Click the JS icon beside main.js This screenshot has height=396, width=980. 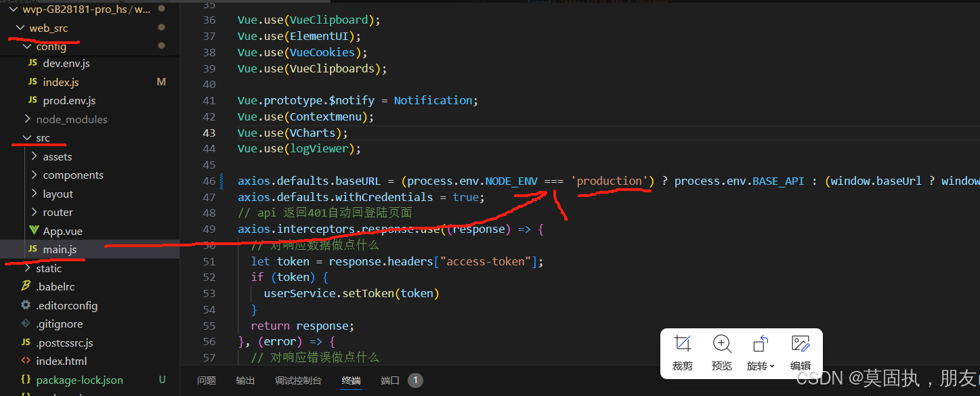pos(32,249)
